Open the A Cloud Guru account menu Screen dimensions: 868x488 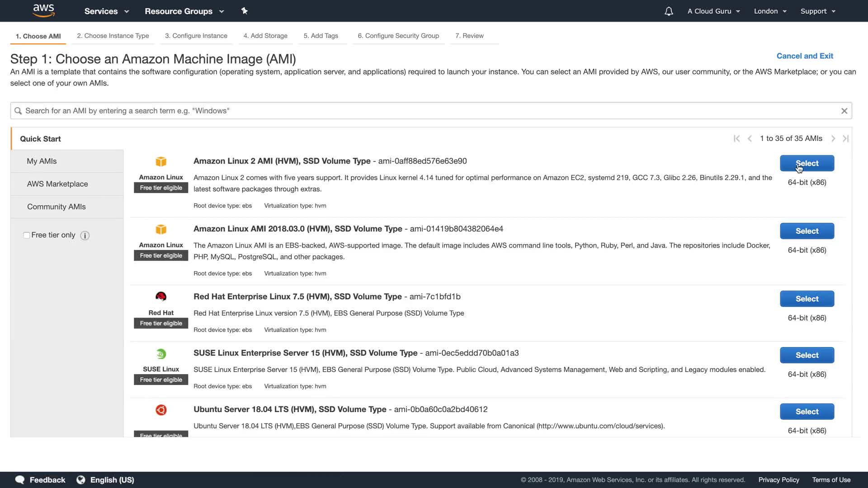(x=713, y=11)
